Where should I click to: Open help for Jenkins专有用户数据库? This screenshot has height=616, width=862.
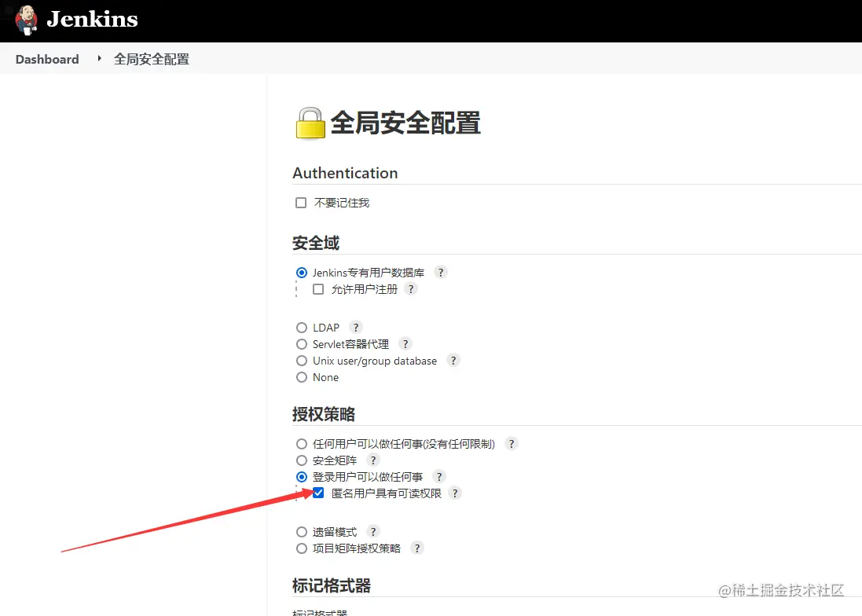click(441, 272)
